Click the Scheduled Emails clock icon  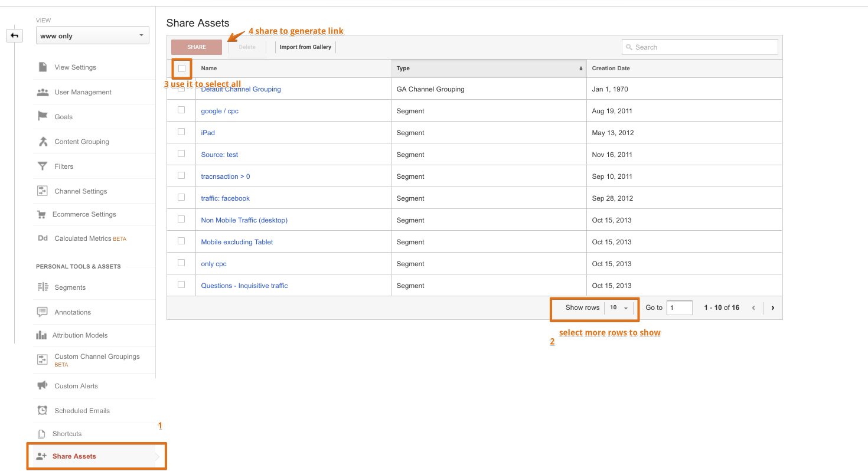(43, 410)
